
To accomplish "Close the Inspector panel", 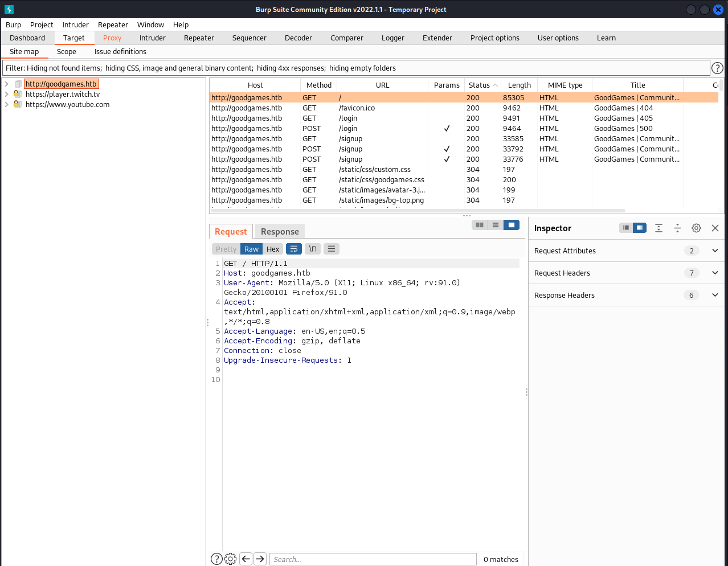I will (715, 228).
